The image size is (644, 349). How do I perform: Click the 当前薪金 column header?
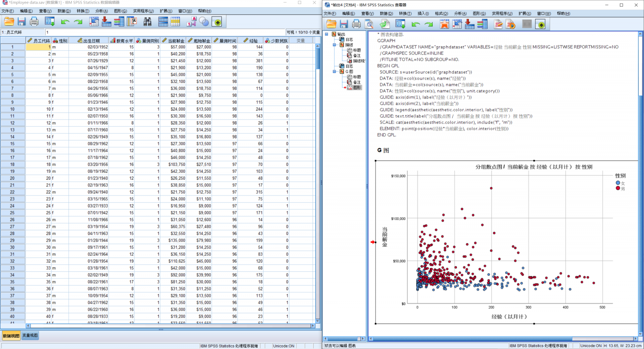click(173, 41)
